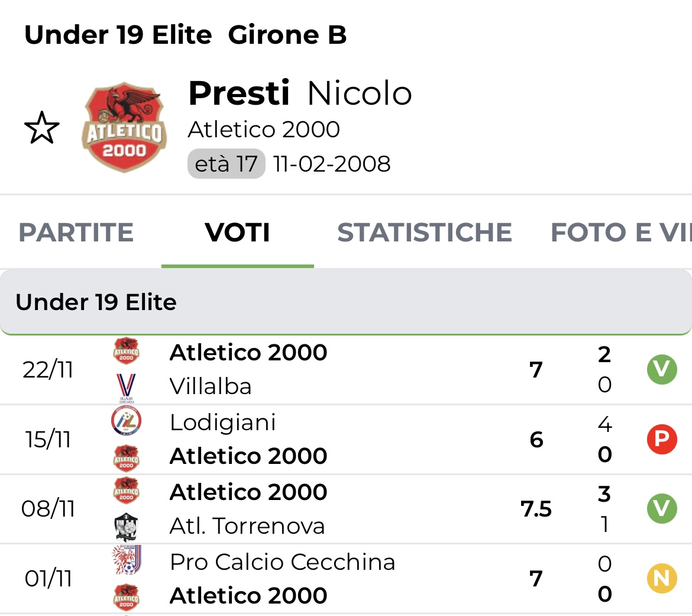Select the VOTI tab
The width and height of the screenshot is (692, 616).
click(238, 233)
